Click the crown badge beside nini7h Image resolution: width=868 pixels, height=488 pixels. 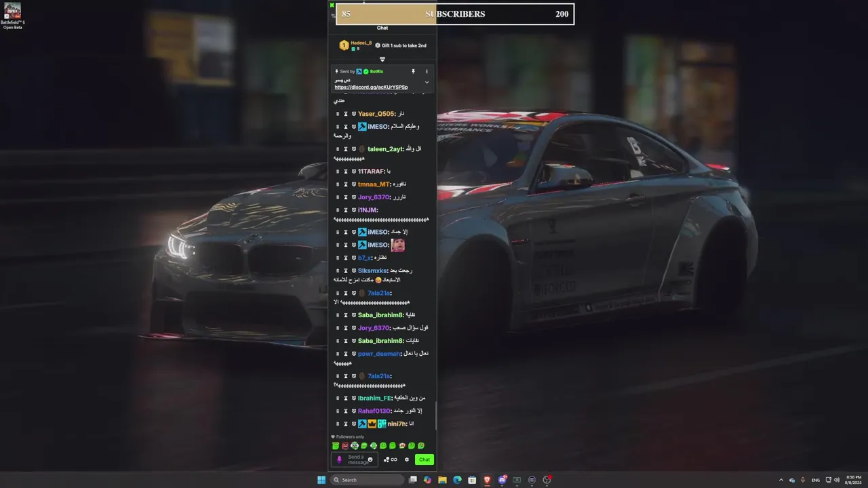372,424
